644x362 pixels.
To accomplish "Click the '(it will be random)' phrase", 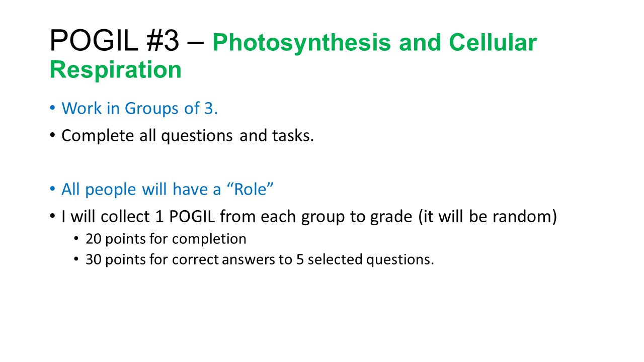I will [x=488, y=217].
